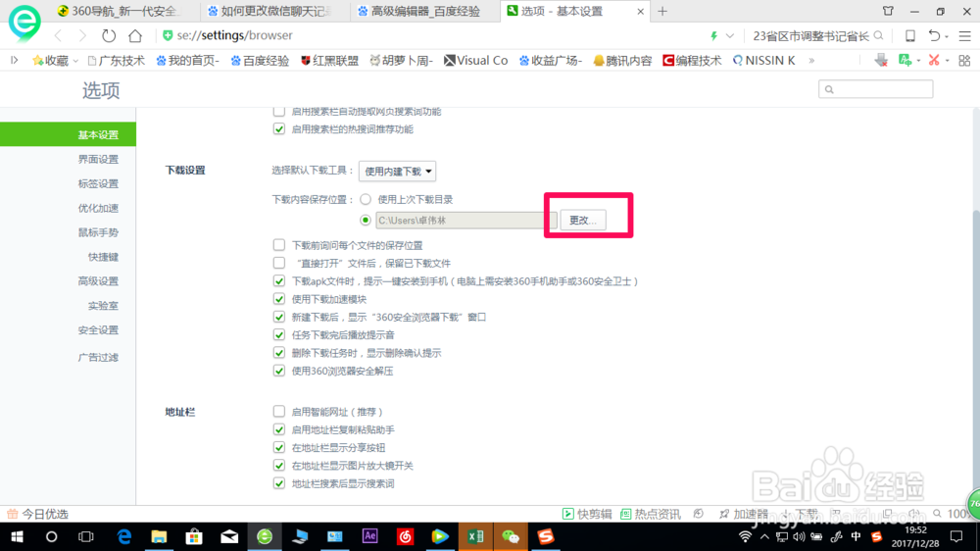Expand the screenshot tool dropdown arrow
Viewport: 980px width, 551px height.
pyautogui.click(x=948, y=61)
